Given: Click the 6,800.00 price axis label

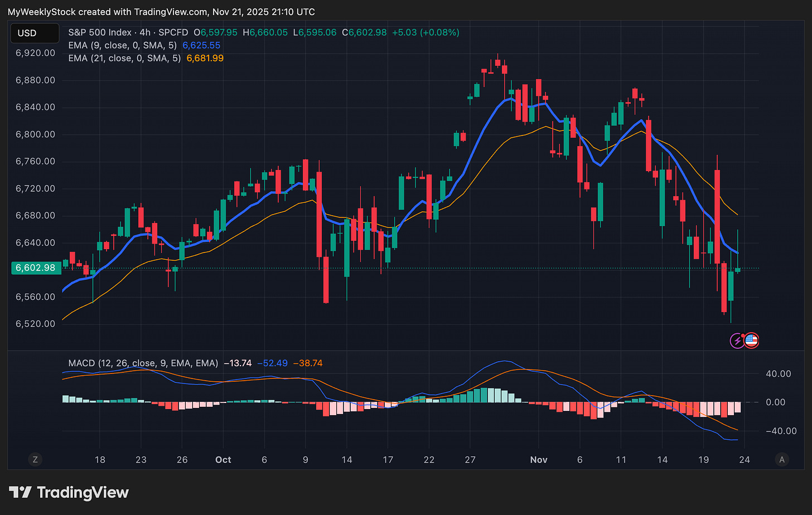Looking at the screenshot, I should 35,134.
